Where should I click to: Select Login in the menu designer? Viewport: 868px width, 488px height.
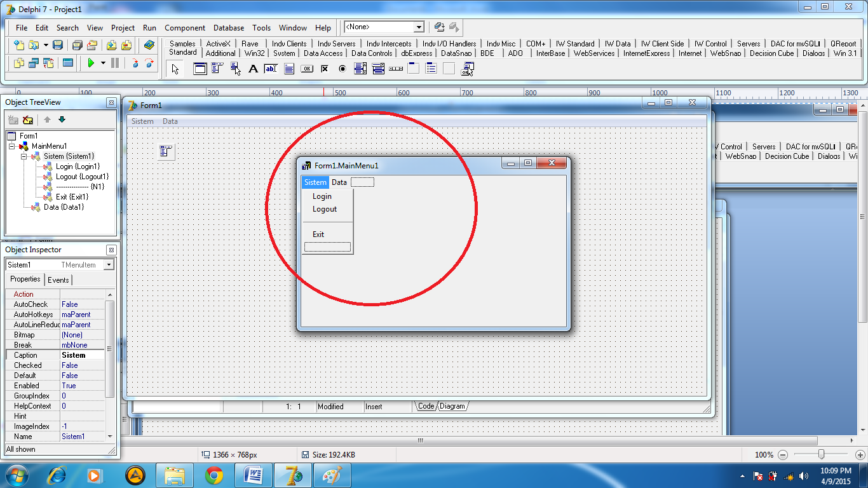tap(322, 196)
